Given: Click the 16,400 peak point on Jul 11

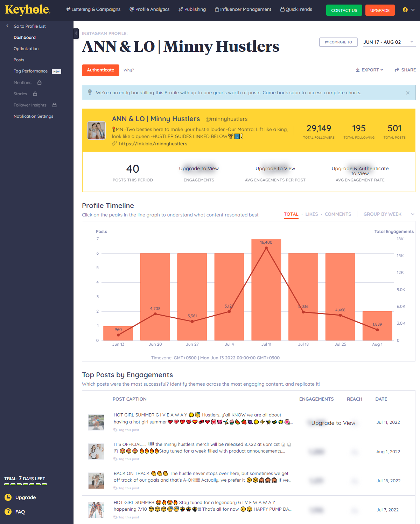Looking at the screenshot, I should point(266,248).
